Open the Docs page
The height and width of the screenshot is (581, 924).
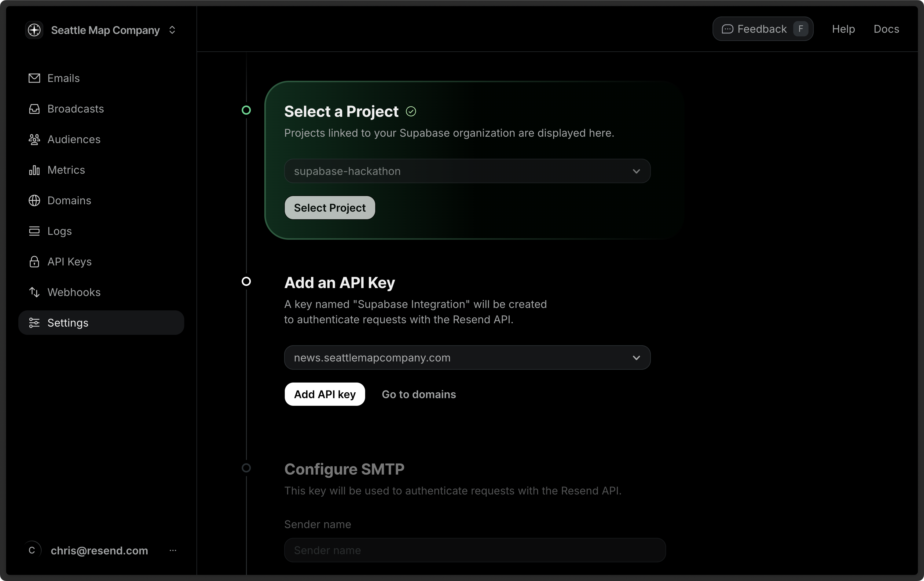tap(886, 29)
